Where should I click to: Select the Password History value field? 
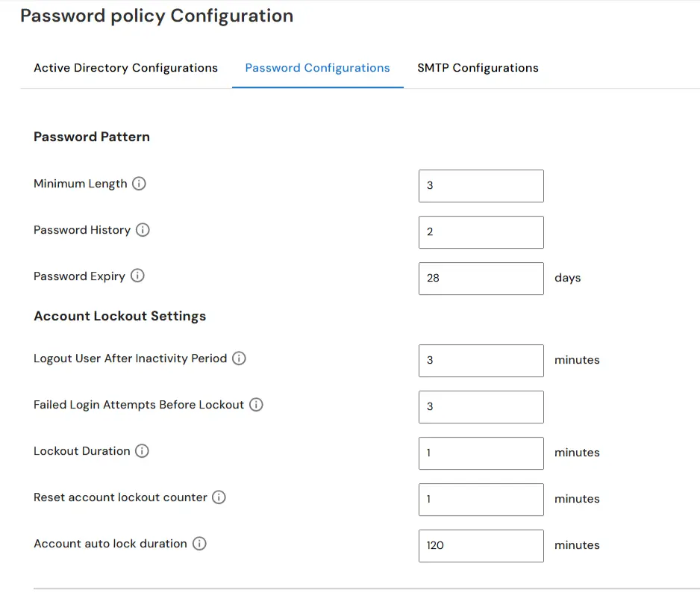481,232
